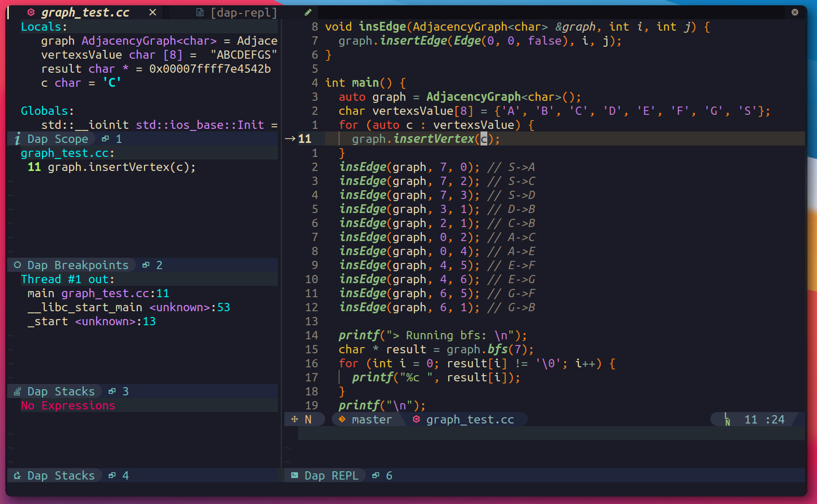Click the insEdge line with comment S->A
This screenshot has width=817, height=504.
click(x=437, y=167)
